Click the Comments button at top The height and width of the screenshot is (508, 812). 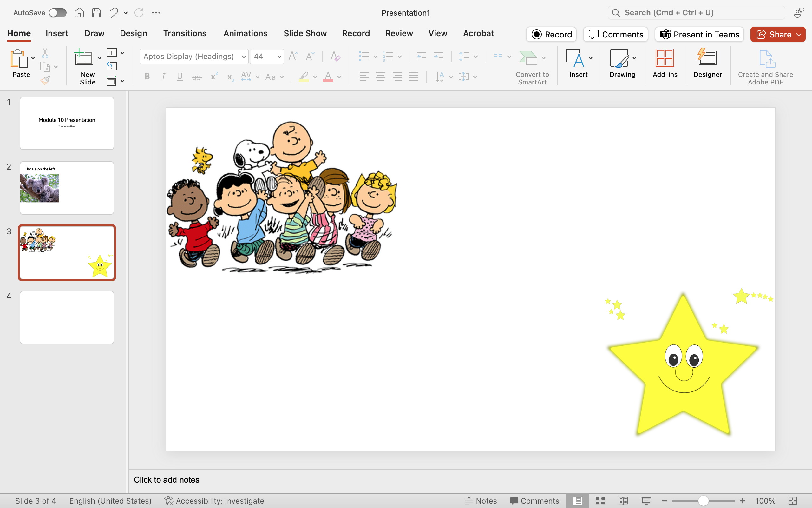(615, 34)
